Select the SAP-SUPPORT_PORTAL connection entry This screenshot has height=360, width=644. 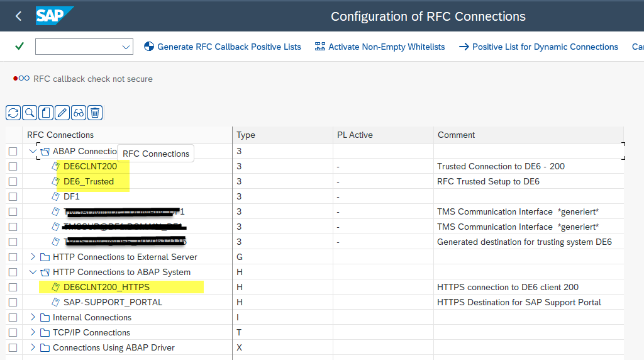pyautogui.click(x=113, y=303)
